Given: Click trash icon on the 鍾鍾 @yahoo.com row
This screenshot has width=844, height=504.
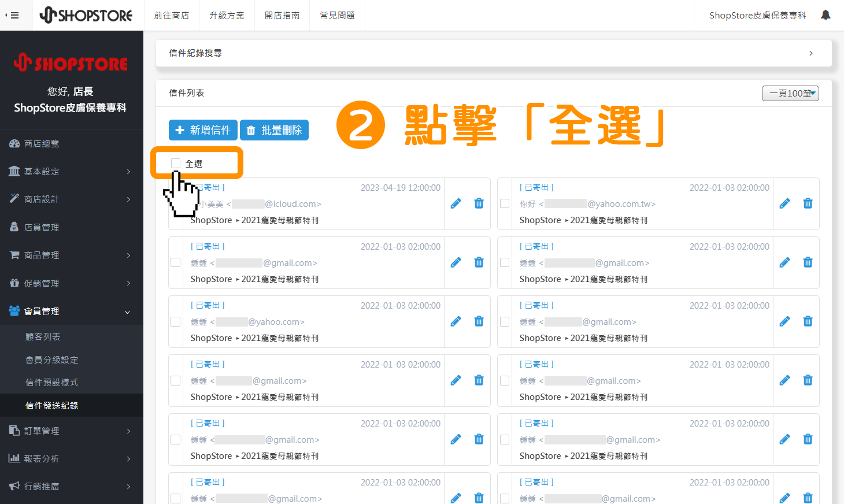Looking at the screenshot, I should (479, 321).
